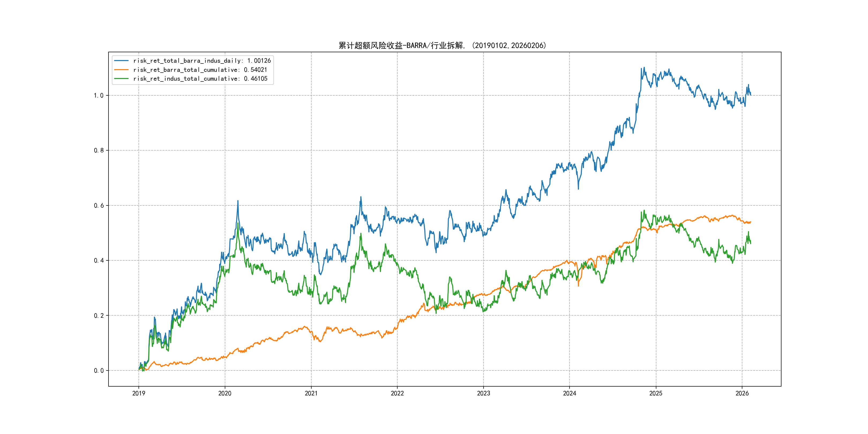Click the 2021 x-axis tick label
The width and height of the screenshot is (868, 434).
pyautogui.click(x=311, y=393)
